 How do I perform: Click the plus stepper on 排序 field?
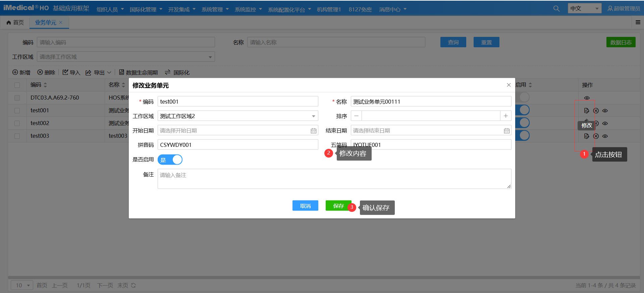[x=505, y=116]
